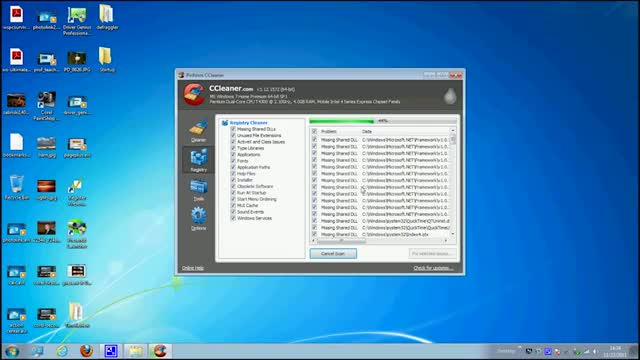This screenshot has height=360, width=640.
Task: Click the CCleaner logo in the header
Action: click(194, 94)
